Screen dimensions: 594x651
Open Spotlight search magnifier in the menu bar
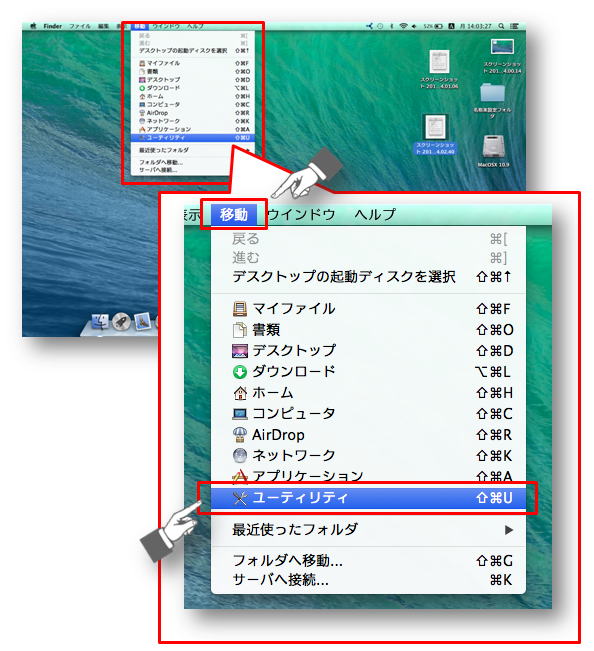click(501, 26)
